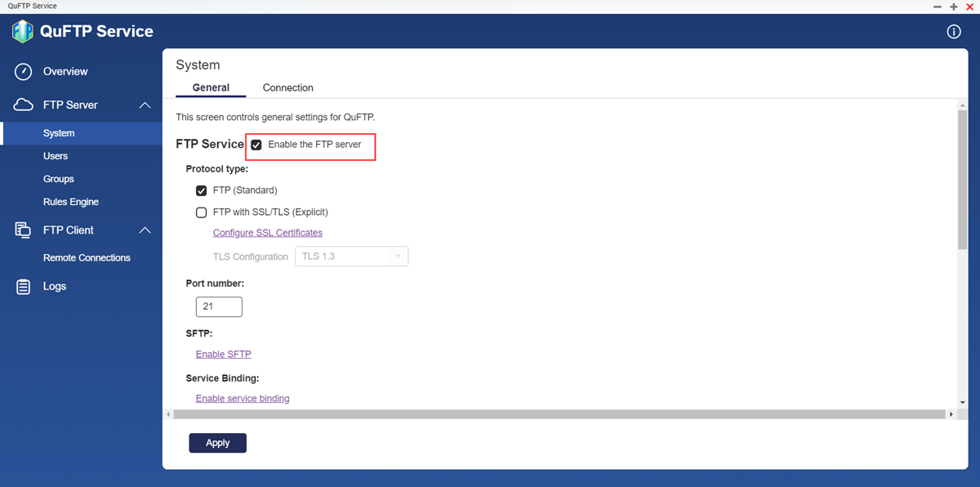Switch to the Connection tab
Image resolution: width=980 pixels, height=487 pixels.
(287, 87)
